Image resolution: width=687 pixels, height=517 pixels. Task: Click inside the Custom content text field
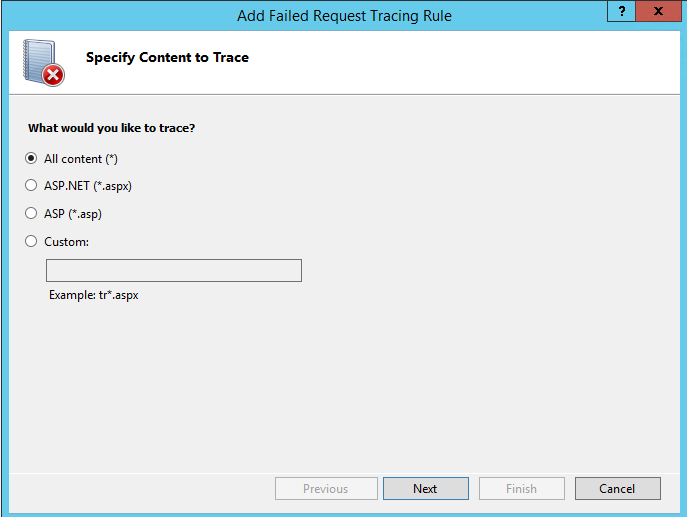coord(174,270)
